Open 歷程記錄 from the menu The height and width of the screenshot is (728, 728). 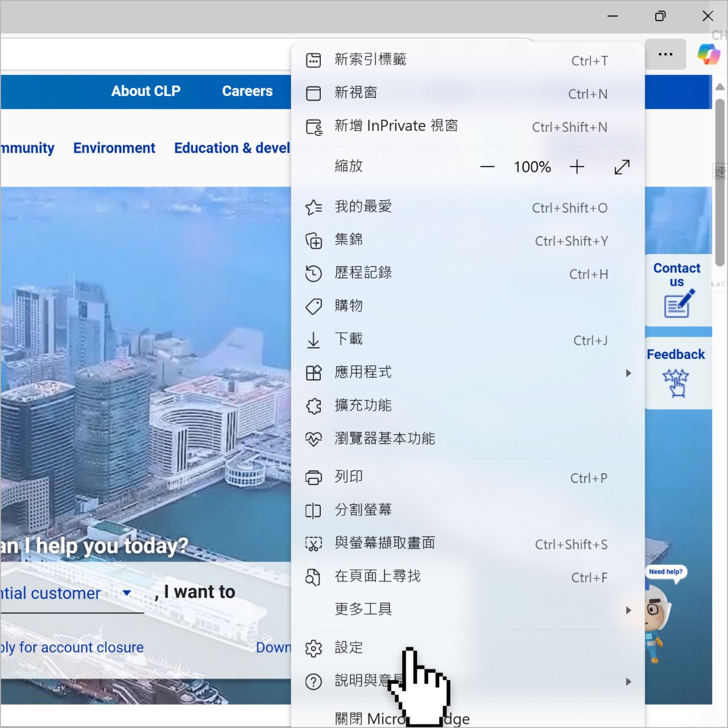[468, 274]
